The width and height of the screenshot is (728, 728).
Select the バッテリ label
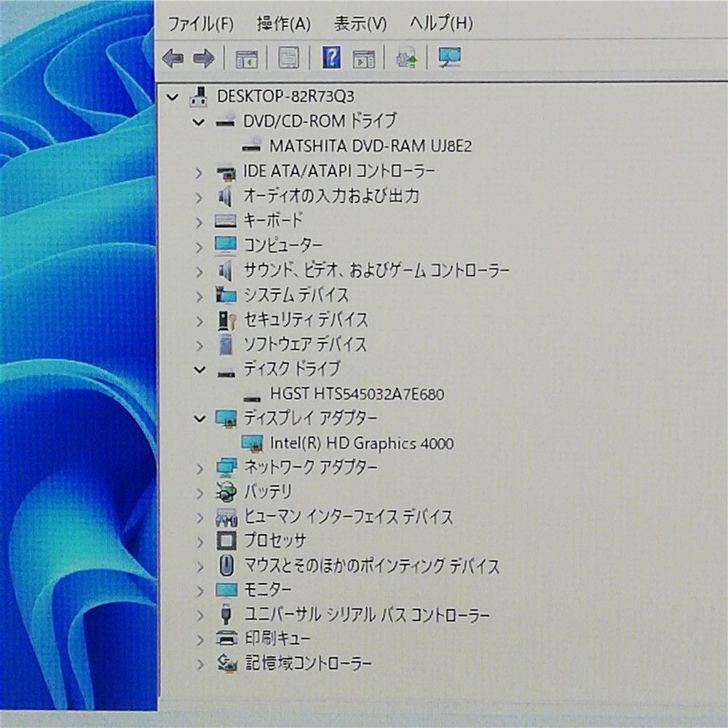click(x=269, y=491)
